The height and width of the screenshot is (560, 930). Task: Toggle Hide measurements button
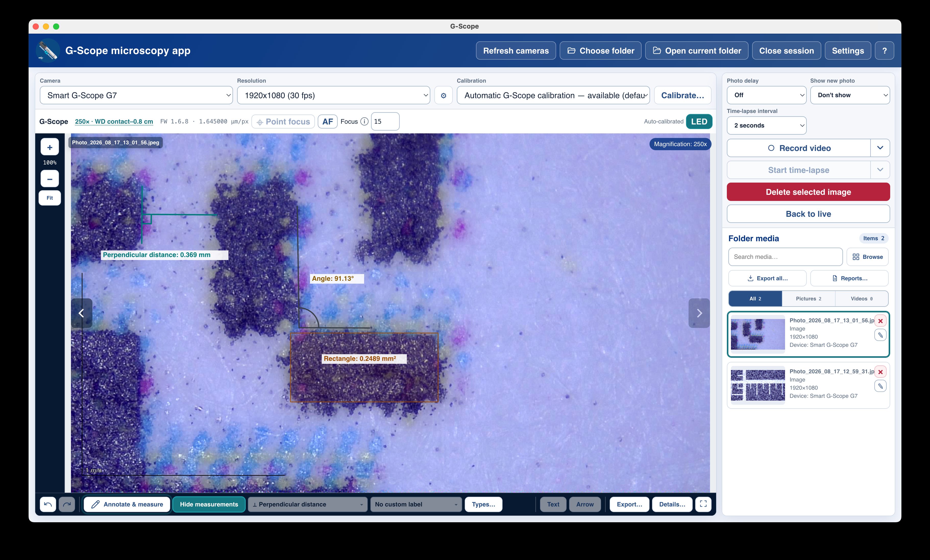209,504
